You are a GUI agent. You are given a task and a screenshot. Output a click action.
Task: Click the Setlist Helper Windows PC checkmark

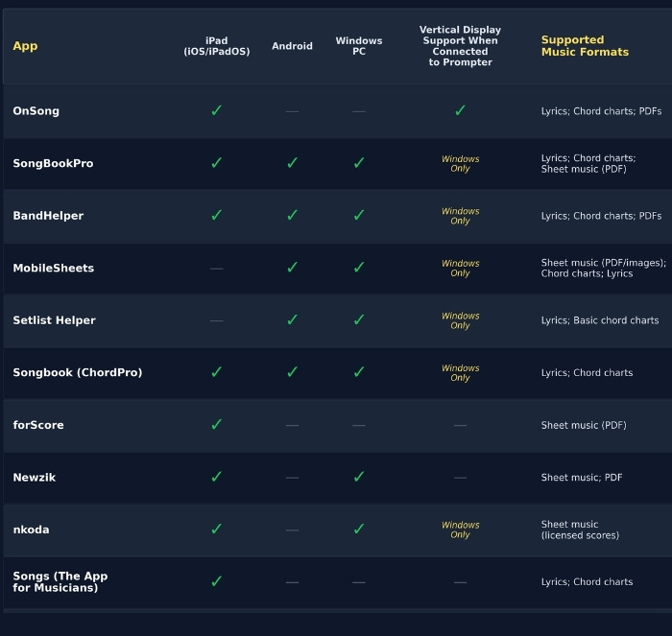[359, 320]
